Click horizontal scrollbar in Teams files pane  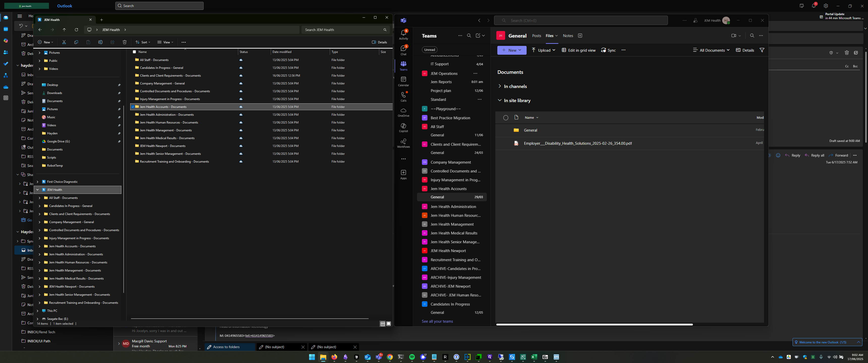(594, 325)
